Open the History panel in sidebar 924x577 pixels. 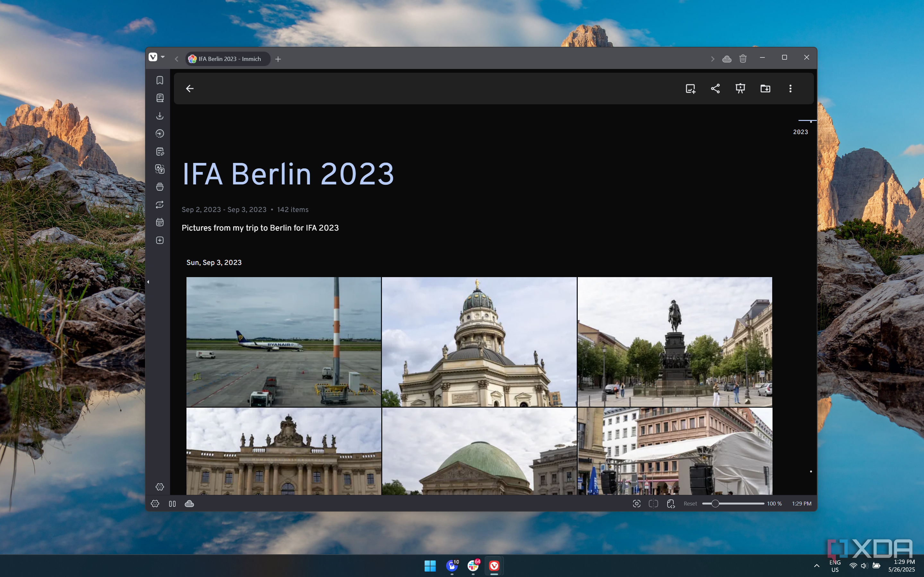pyautogui.click(x=160, y=133)
